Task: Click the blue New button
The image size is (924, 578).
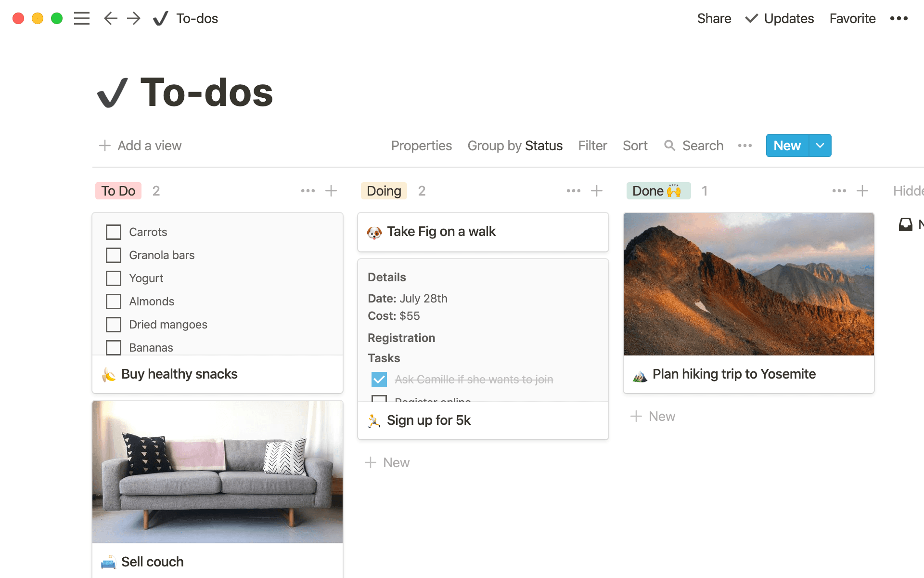Action: click(x=786, y=145)
